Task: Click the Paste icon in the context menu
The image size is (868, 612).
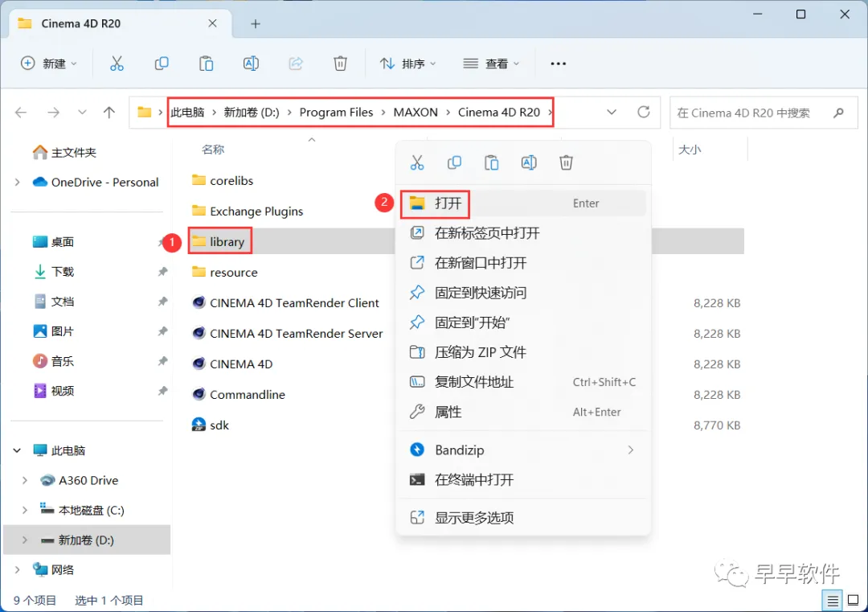Action: pos(492,162)
